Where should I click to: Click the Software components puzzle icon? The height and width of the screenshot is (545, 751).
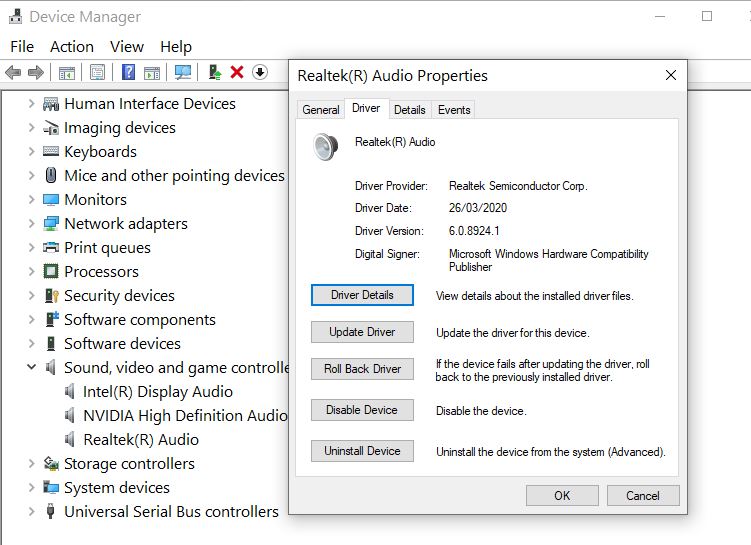(x=52, y=319)
